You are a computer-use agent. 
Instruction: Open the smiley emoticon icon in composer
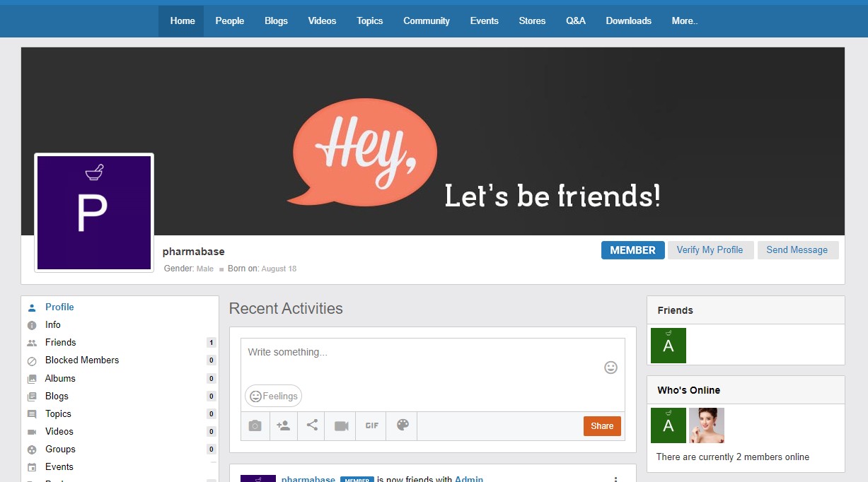click(610, 368)
